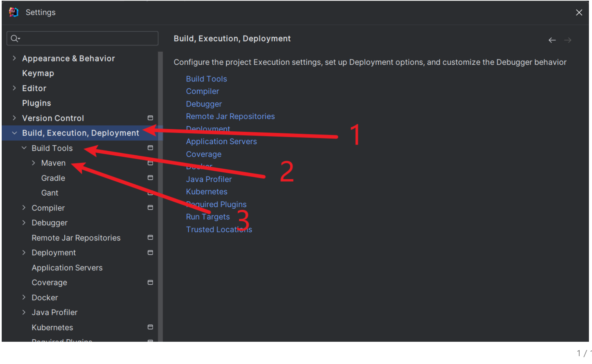Viewport: 592px width, 364px height.
Task: Click the project-level icon on Coverage tree row
Action: click(x=150, y=282)
